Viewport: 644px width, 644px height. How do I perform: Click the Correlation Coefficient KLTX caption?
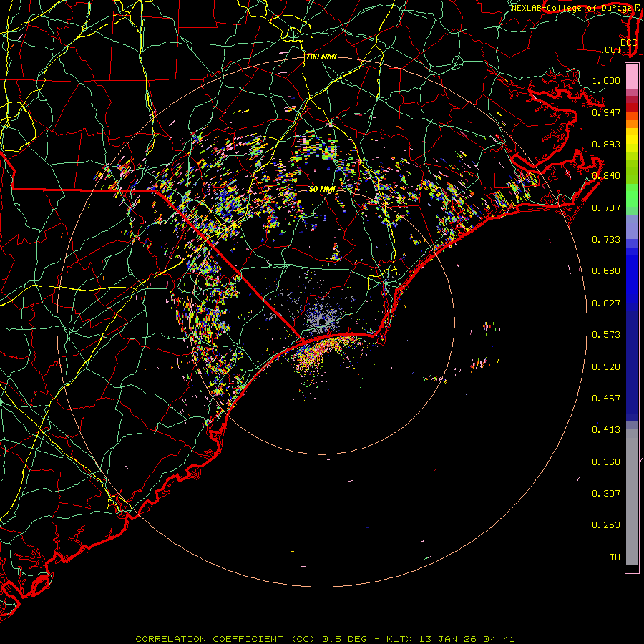(324, 639)
